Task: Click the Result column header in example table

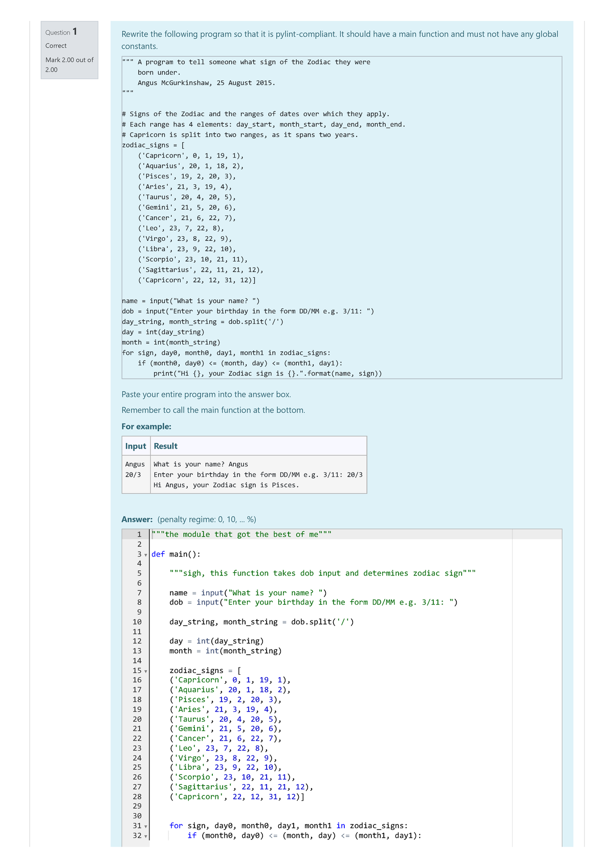Action: coord(166,446)
